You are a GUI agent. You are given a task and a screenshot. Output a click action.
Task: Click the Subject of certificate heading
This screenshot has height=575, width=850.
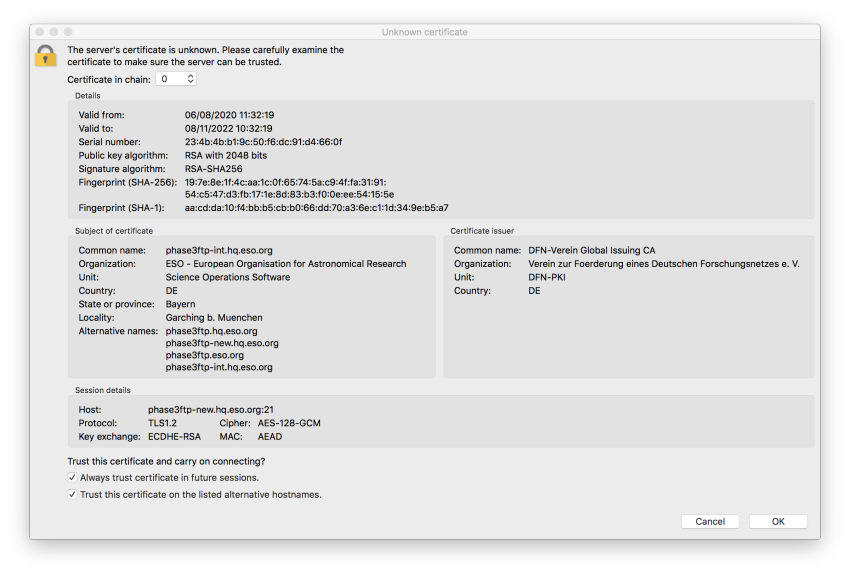114,231
